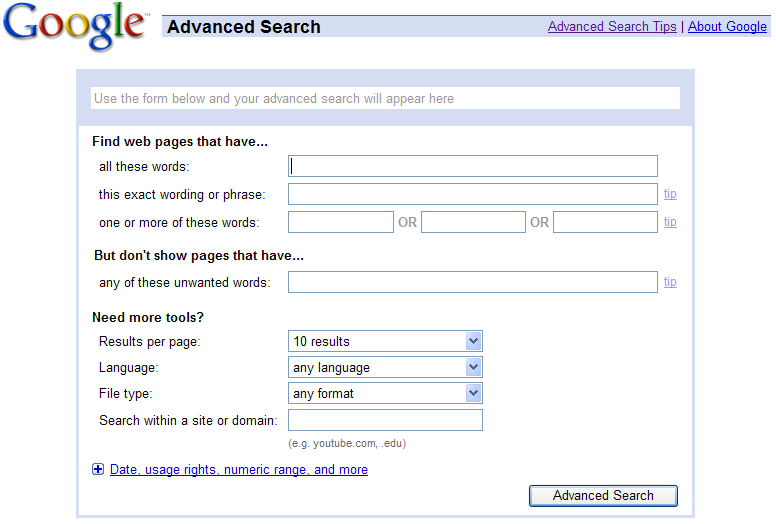Image resolution: width=776 pixels, height=524 pixels.
Task: Click the 'Find web pages that have...' heading
Action: point(180,142)
